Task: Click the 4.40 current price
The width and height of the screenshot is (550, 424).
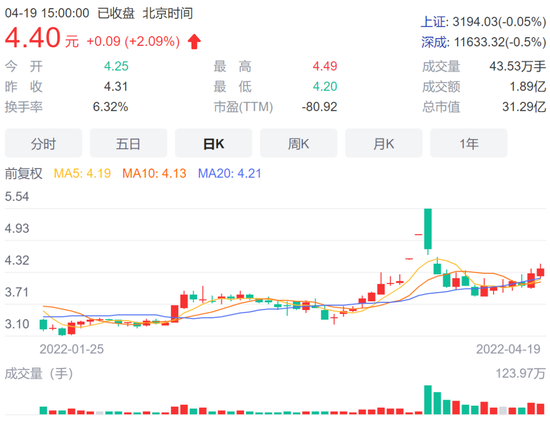Action: point(33,38)
